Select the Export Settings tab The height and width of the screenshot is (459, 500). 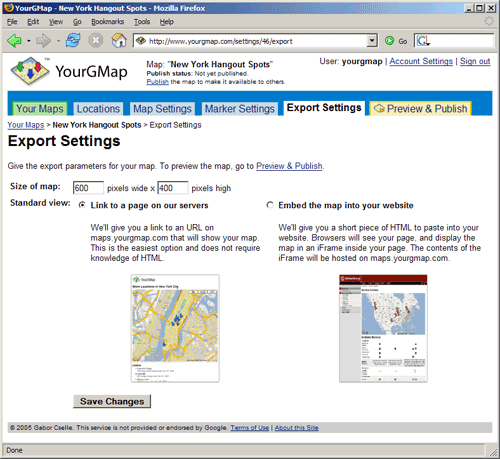(324, 108)
